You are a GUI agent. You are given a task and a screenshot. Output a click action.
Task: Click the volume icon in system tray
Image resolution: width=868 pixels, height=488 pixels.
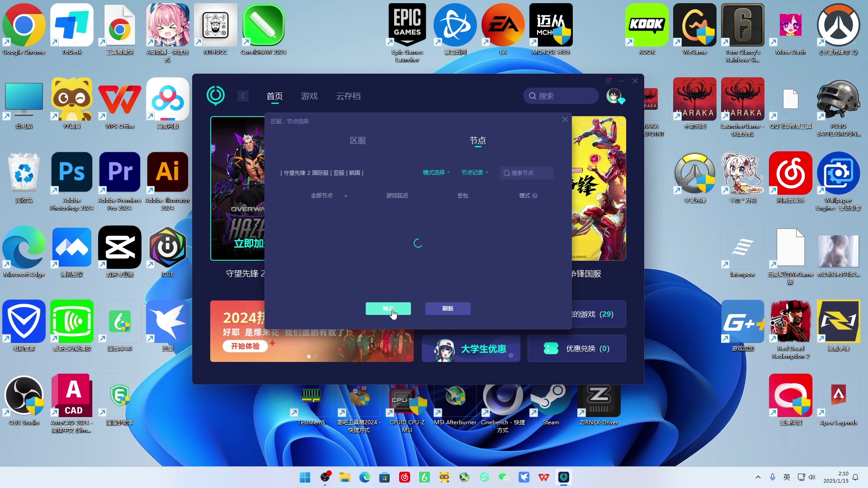[812, 477]
